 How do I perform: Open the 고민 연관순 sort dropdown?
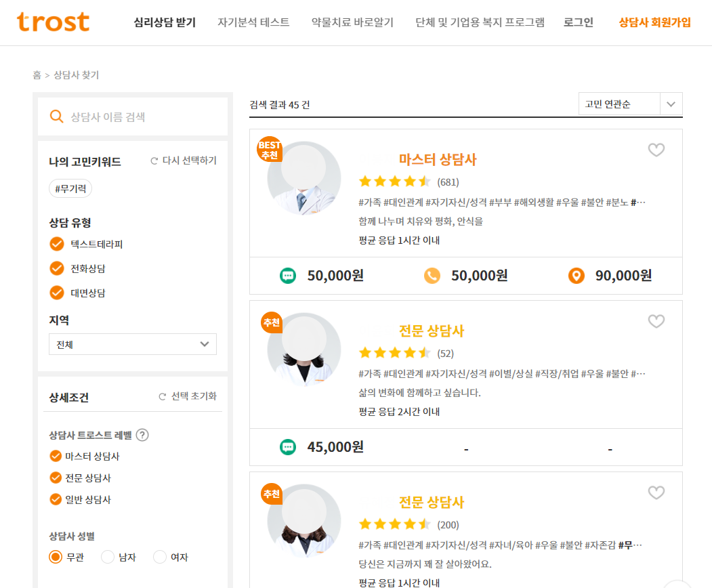[x=630, y=104]
